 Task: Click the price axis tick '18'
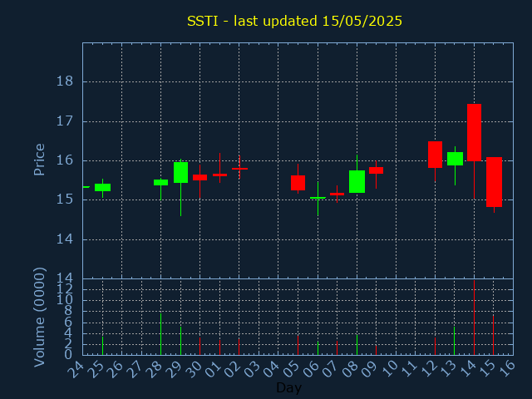click(65, 81)
